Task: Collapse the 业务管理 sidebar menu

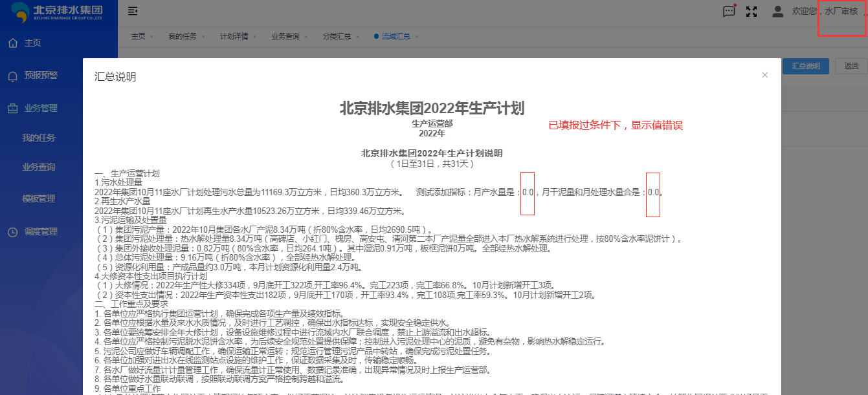Action: [41, 109]
